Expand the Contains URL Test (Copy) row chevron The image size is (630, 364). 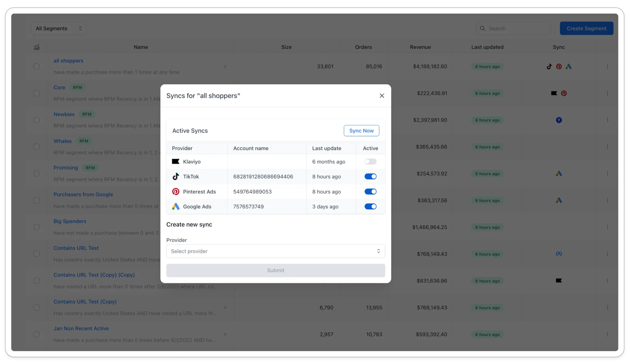click(x=225, y=308)
